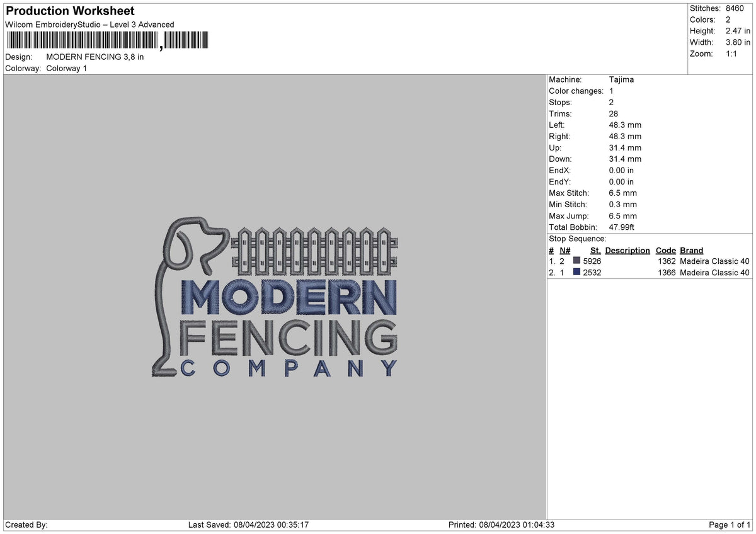Click the Min Stitch value 0.3 mm
The image size is (756, 534).
click(622, 204)
